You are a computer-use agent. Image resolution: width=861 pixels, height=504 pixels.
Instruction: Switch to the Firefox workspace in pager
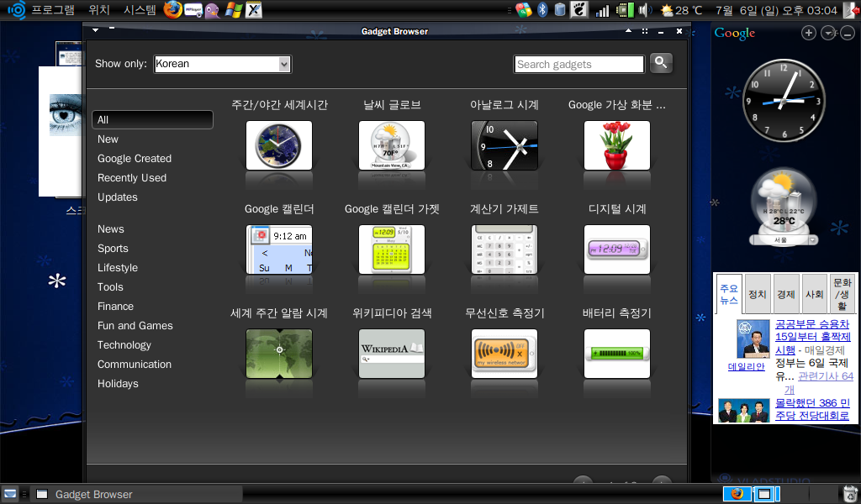pyautogui.click(x=737, y=494)
